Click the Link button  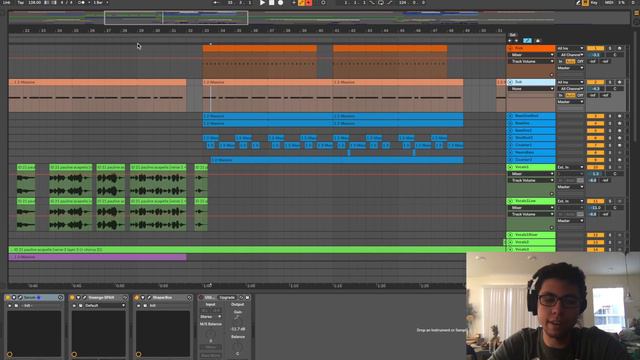pyautogui.click(x=7, y=2)
